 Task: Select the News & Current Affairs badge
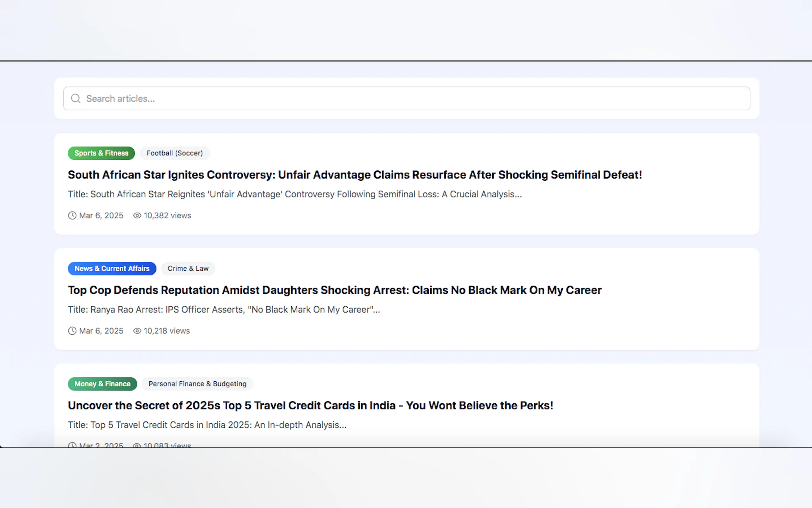point(112,268)
